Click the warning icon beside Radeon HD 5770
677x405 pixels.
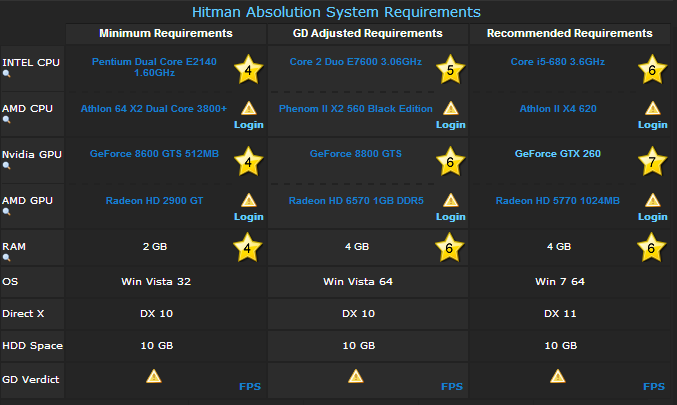653,200
